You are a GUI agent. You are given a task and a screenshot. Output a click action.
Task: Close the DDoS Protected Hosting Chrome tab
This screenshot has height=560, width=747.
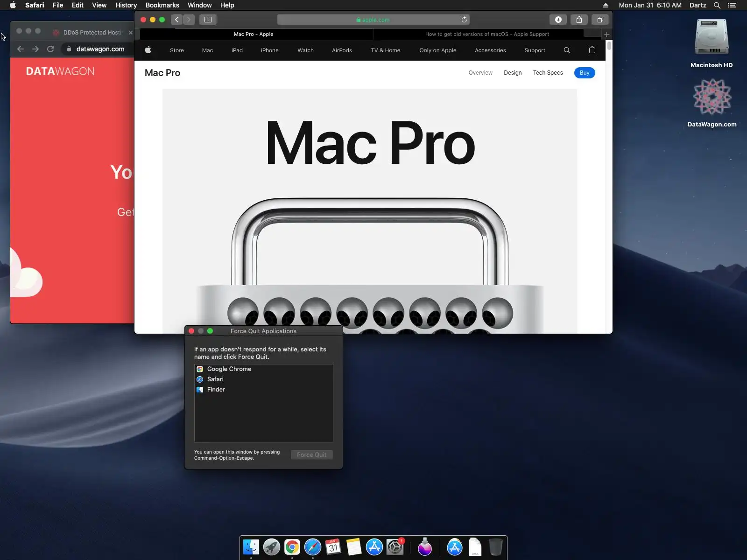(x=130, y=33)
